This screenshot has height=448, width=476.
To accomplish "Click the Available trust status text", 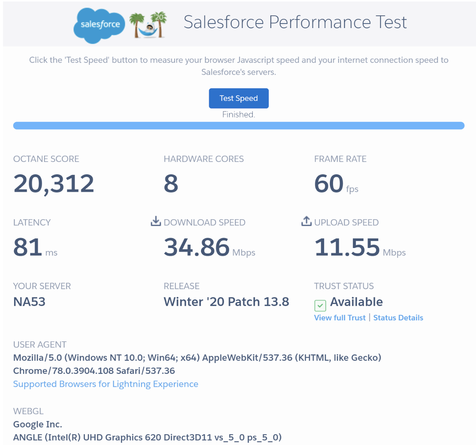I will (356, 302).
